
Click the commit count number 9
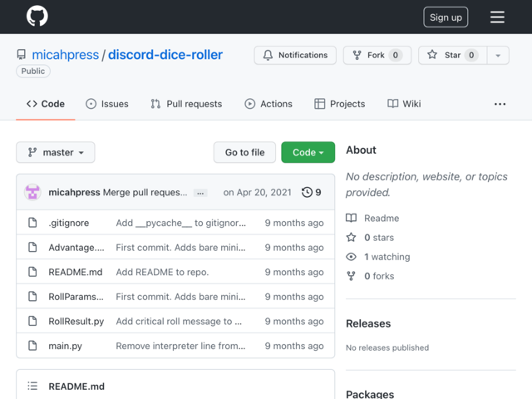pos(318,192)
